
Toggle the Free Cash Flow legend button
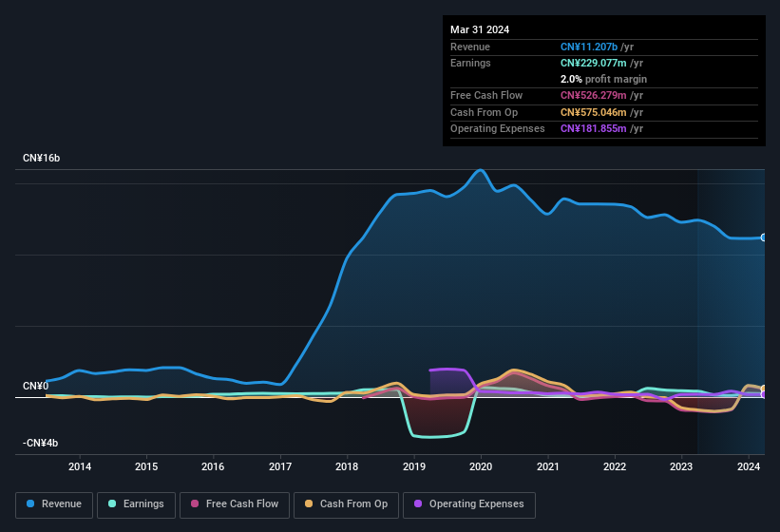(235, 504)
